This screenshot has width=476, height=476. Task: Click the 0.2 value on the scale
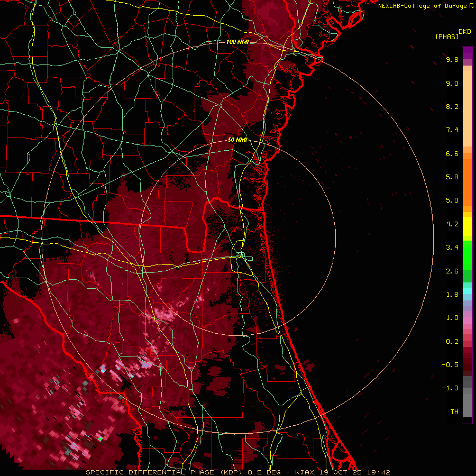[452, 342]
